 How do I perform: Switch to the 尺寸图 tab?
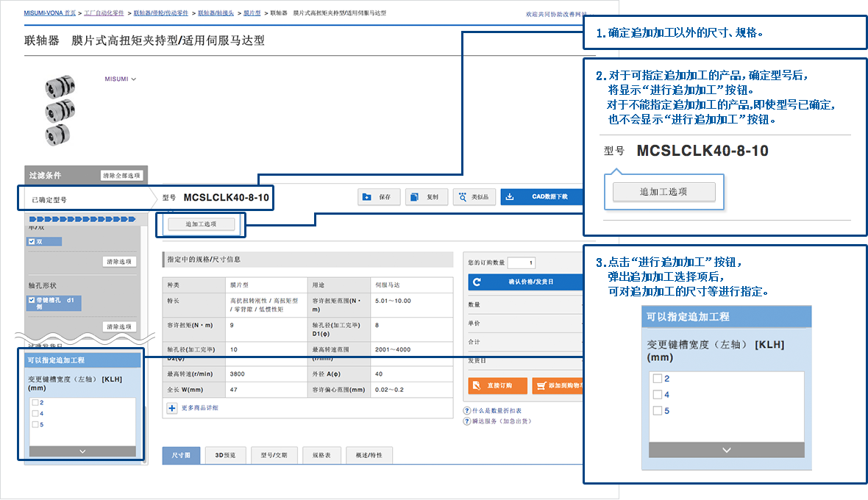click(x=181, y=455)
